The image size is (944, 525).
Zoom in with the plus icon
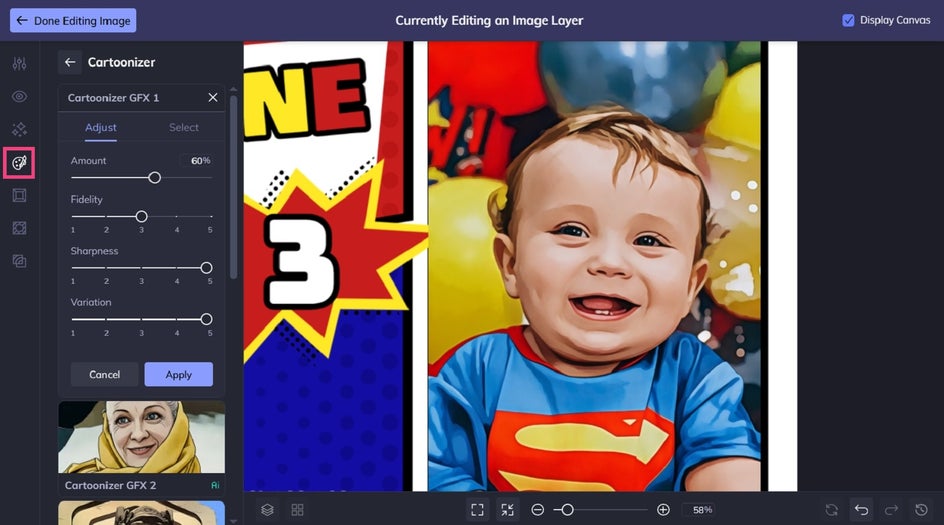coord(663,510)
